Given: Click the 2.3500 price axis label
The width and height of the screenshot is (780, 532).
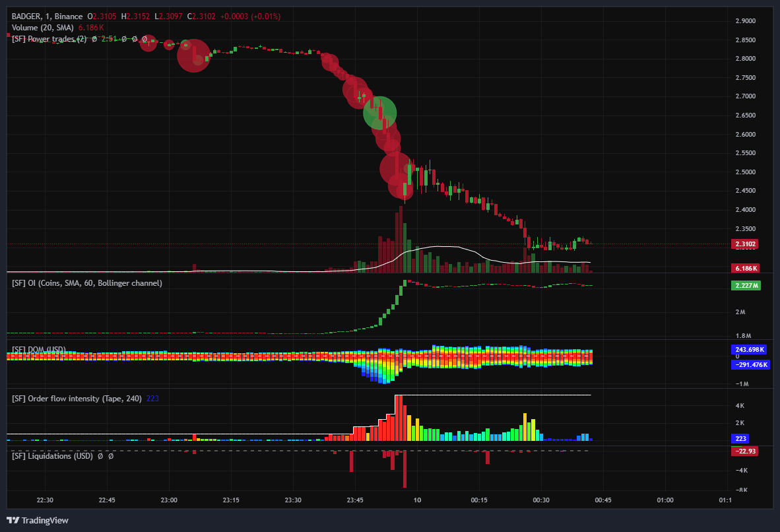Looking at the screenshot, I should 745,229.
